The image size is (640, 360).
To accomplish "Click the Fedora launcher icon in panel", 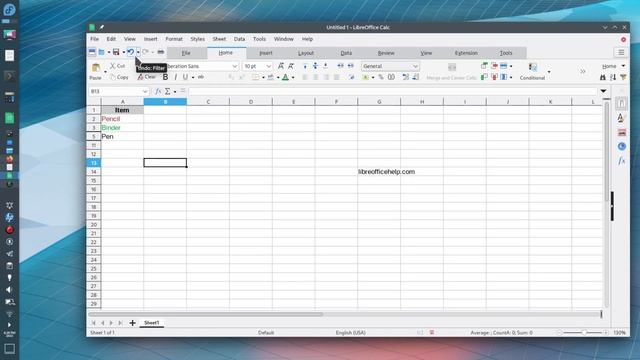I will (9, 9).
